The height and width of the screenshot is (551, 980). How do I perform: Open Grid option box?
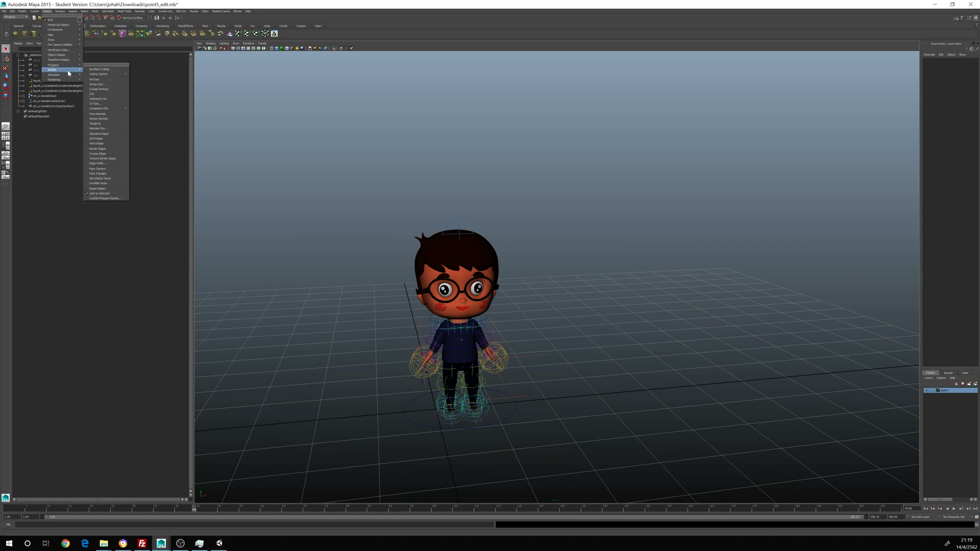pyautogui.click(x=79, y=20)
